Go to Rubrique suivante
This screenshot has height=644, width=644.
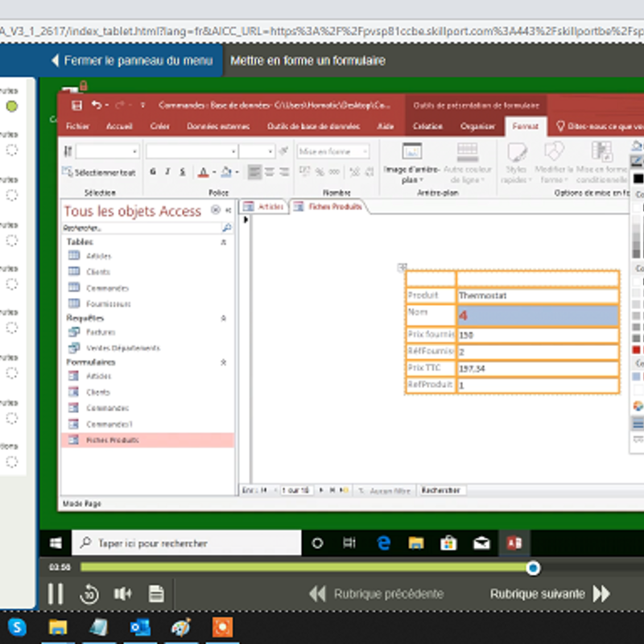pos(550,594)
